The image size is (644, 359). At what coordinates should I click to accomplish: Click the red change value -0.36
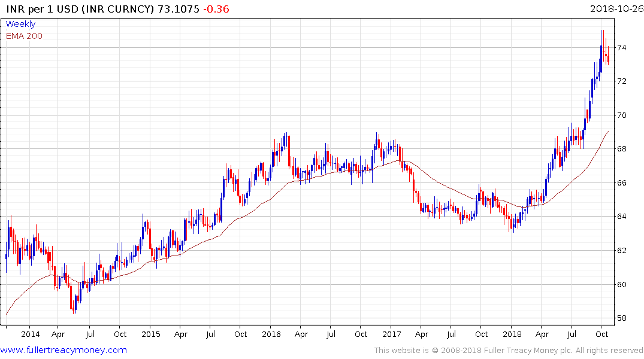coord(216,9)
